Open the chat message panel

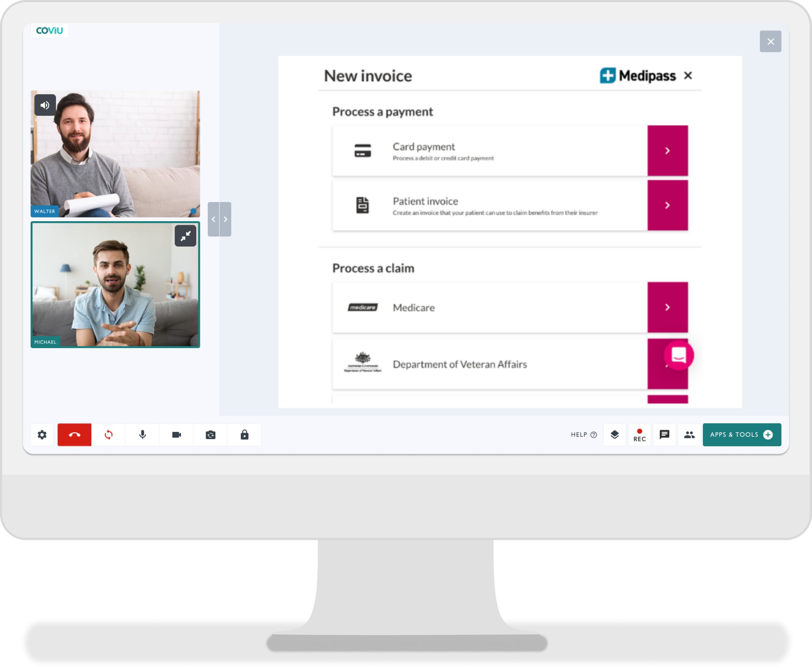pyautogui.click(x=665, y=435)
